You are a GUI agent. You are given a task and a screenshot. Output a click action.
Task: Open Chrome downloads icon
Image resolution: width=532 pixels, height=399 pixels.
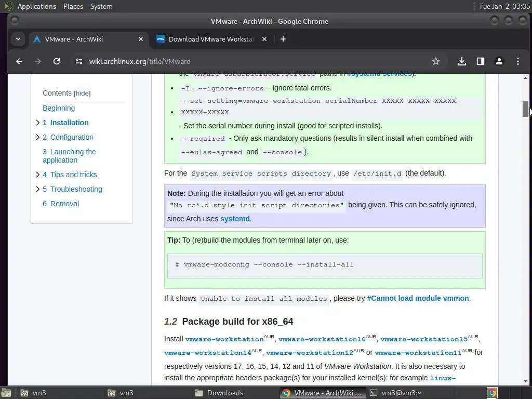point(461,61)
